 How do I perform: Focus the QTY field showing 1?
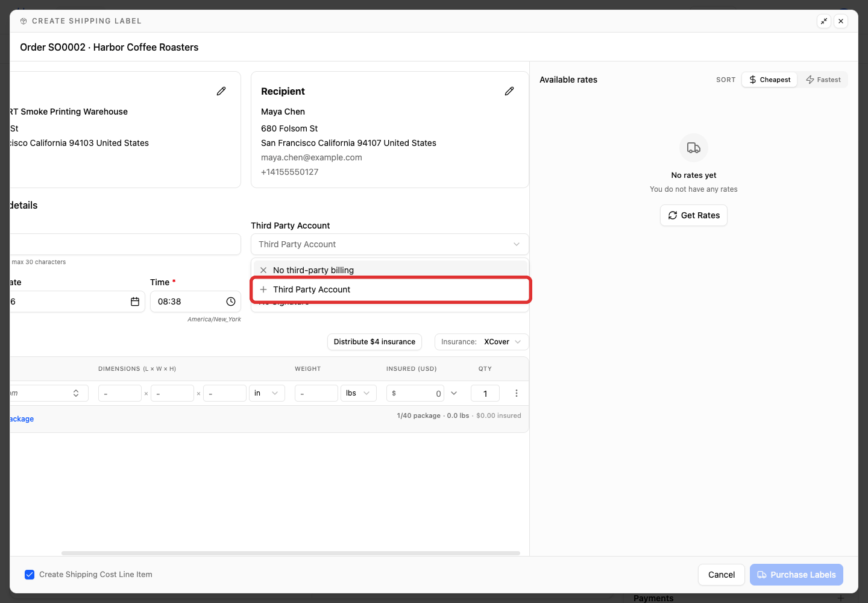485,393
